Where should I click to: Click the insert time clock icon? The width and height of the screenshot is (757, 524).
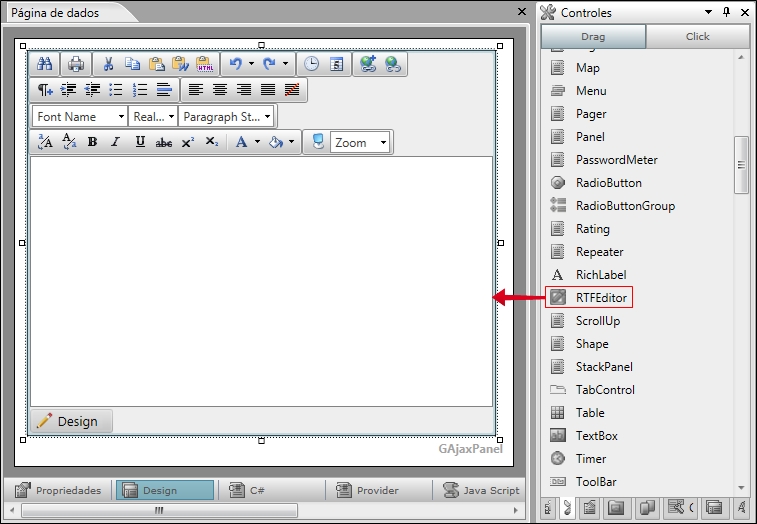point(312,64)
